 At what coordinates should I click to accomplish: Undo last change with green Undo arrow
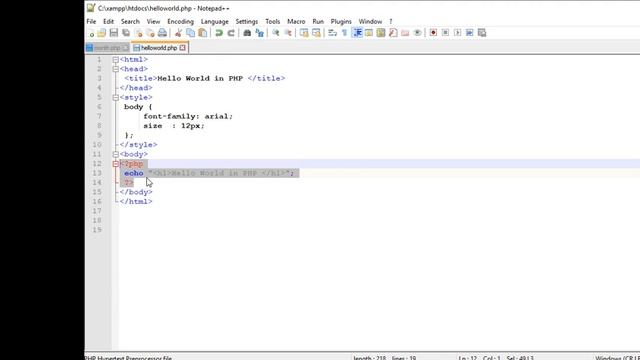219,33
